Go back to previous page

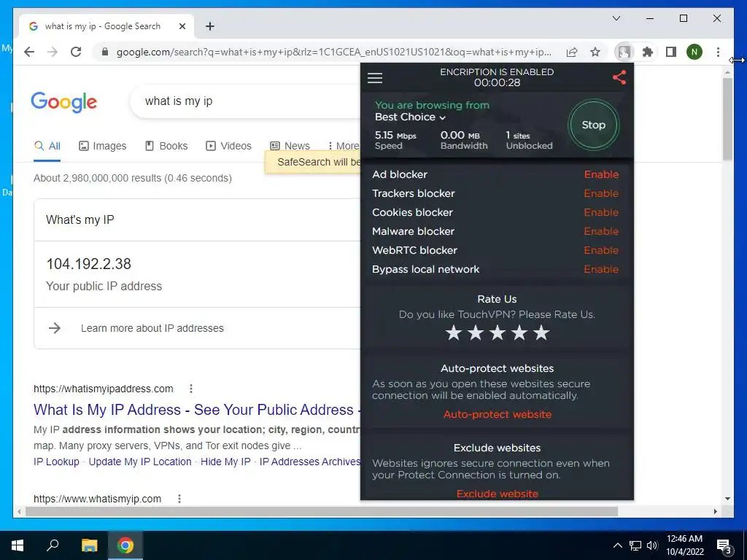tap(29, 52)
